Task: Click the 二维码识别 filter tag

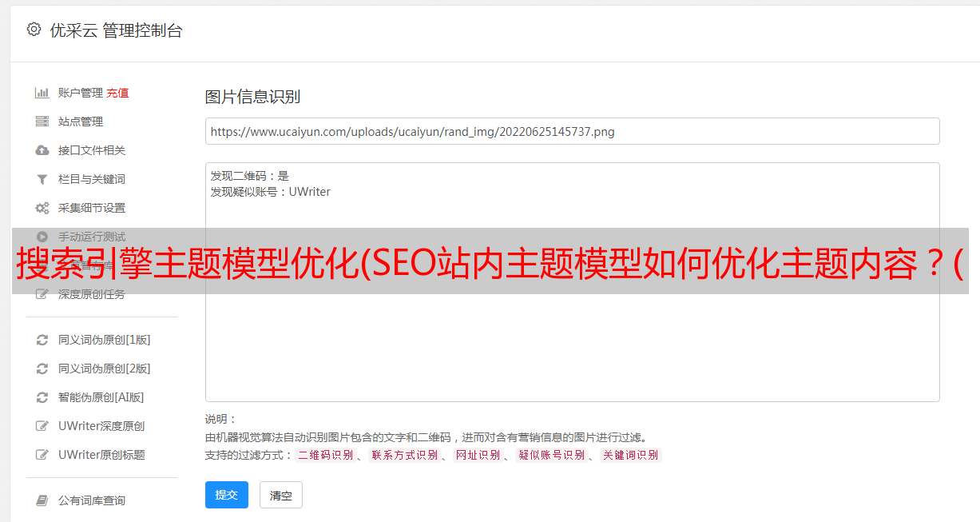Action: 325,455
